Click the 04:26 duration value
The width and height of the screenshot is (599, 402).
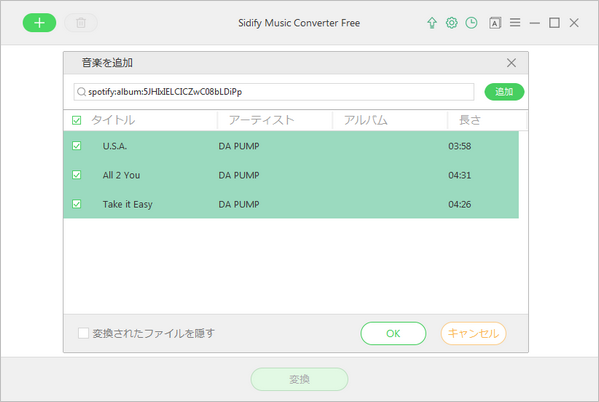460,204
